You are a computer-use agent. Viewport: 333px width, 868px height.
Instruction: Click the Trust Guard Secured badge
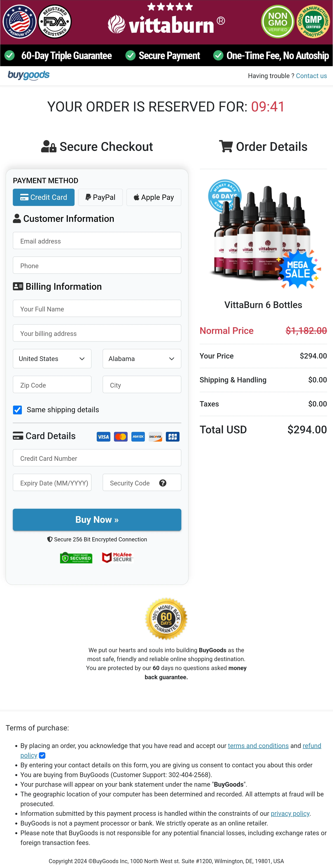(x=76, y=558)
